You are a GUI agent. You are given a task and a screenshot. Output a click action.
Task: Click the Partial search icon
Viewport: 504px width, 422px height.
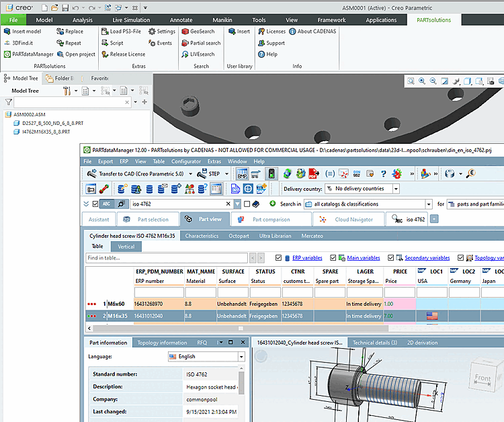[184, 43]
